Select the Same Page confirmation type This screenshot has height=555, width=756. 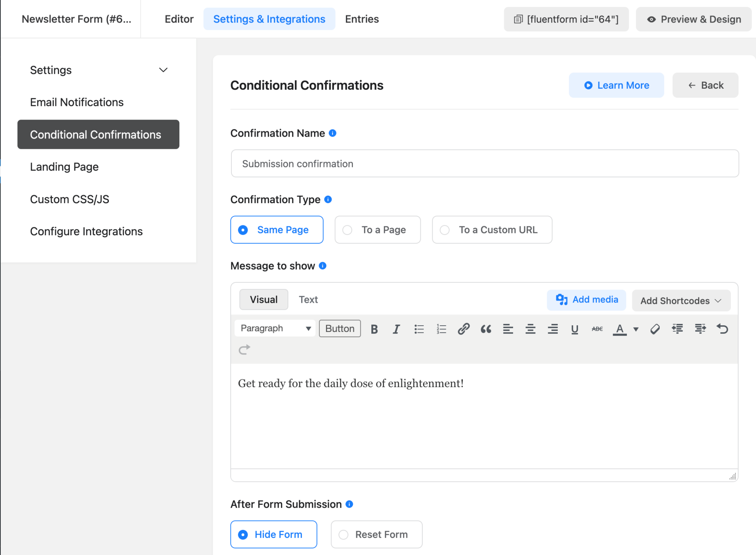click(x=276, y=229)
